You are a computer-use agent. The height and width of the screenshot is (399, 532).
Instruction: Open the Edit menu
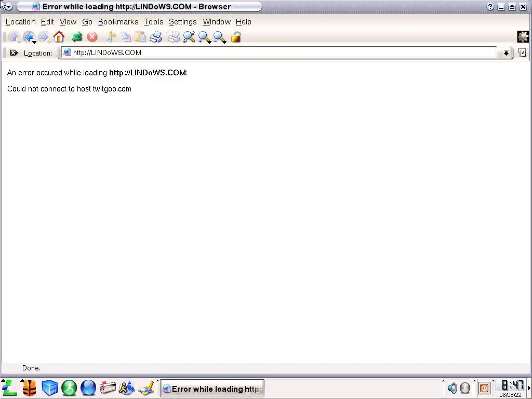point(47,22)
